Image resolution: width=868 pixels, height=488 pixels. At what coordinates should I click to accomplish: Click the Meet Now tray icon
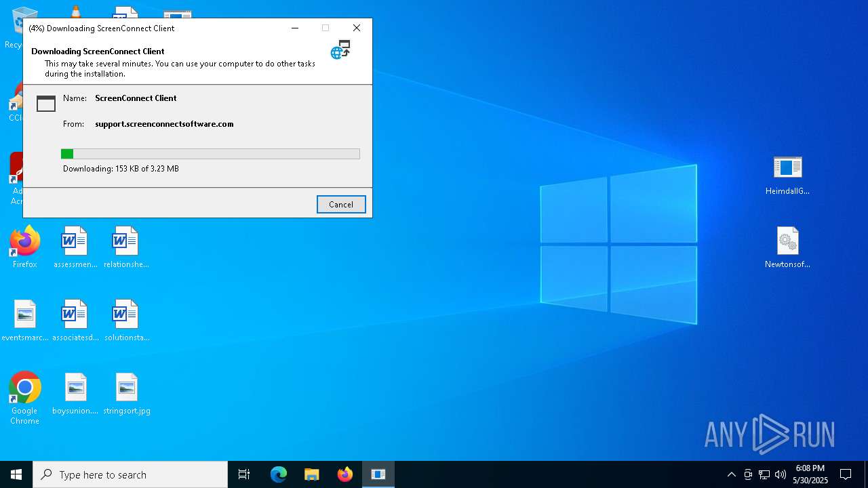tap(747, 474)
